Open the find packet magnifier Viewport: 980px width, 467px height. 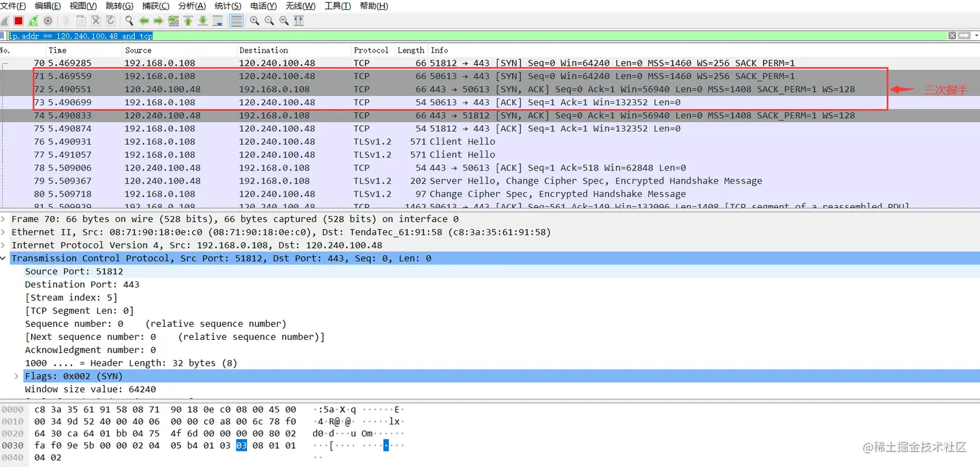[x=129, y=21]
